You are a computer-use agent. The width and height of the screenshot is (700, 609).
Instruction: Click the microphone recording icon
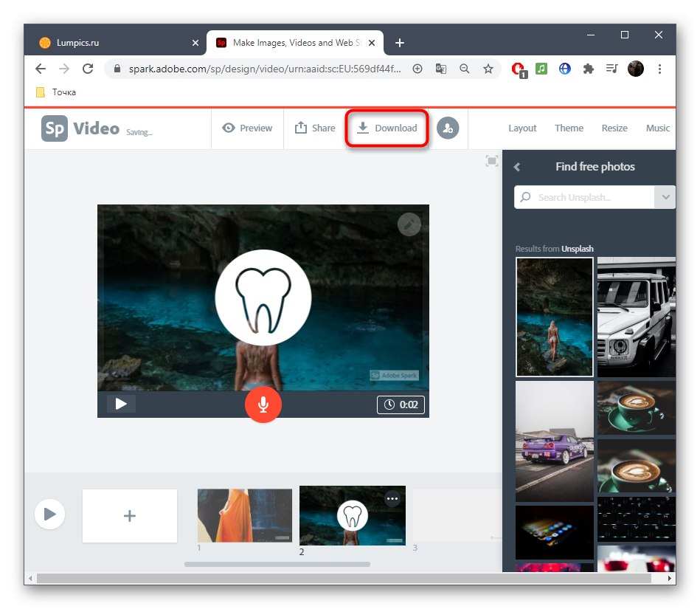coord(263,404)
